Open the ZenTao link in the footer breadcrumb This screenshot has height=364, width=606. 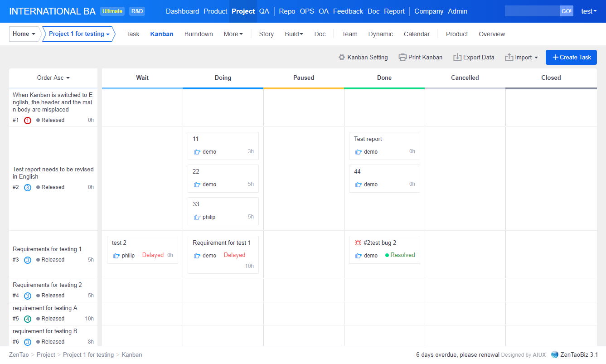coord(19,354)
